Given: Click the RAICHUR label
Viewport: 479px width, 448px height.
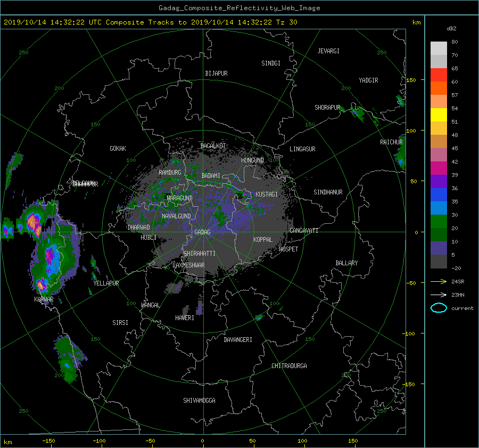Looking at the screenshot, I should coord(391,142).
